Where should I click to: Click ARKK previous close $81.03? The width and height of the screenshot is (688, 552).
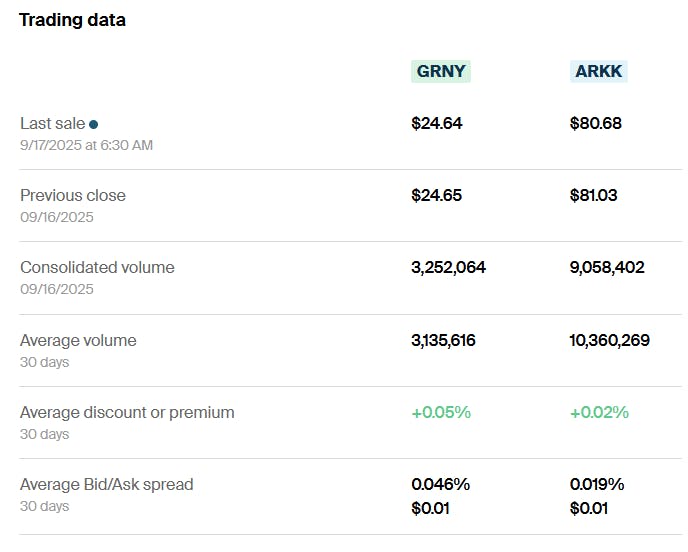pos(593,195)
